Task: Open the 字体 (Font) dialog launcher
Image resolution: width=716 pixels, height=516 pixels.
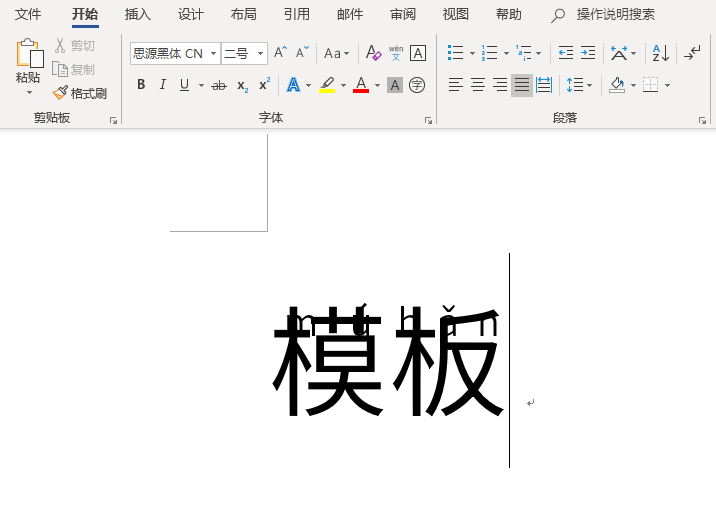Action: click(428, 121)
